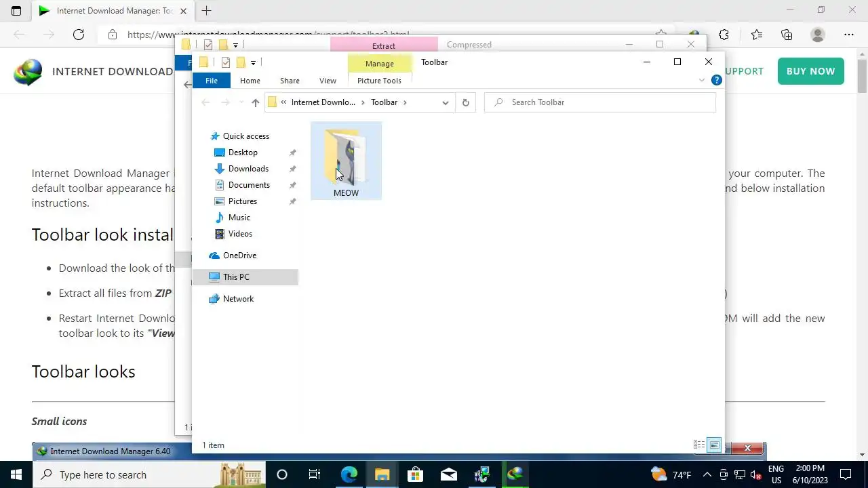
Task: Open Edge tab actions menu
Action: (x=16, y=11)
